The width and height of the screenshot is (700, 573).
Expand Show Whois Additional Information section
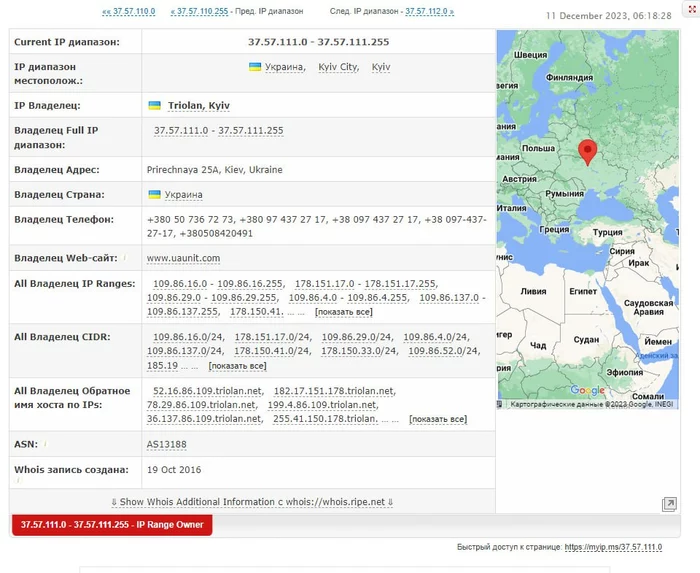pos(252,502)
